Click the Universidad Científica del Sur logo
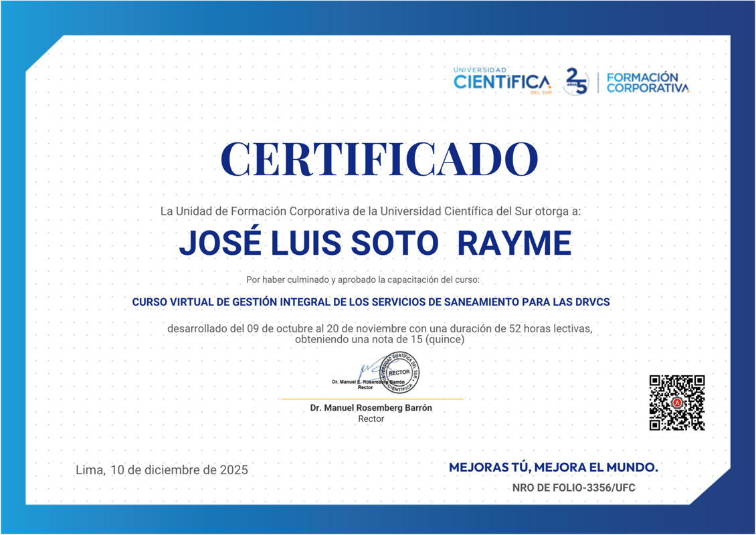 pos(503,80)
